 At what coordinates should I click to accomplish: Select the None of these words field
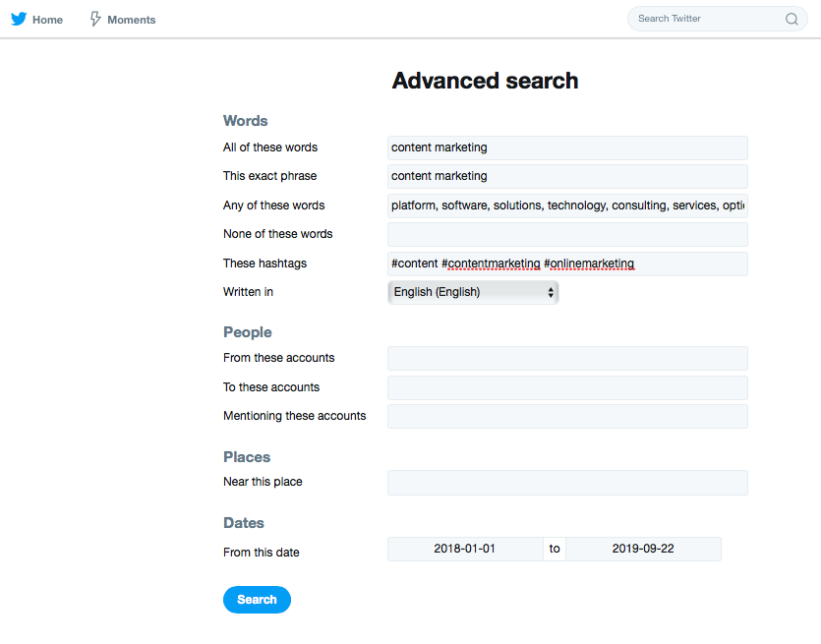[x=567, y=234]
